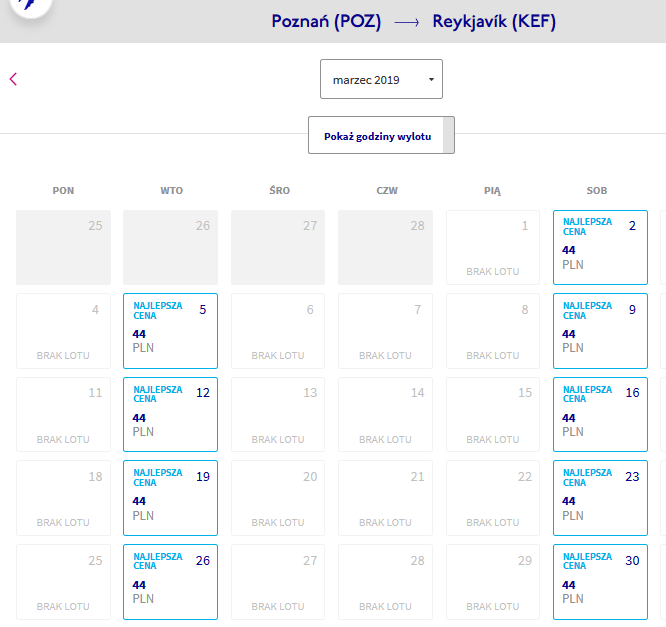Select Tuesday 5 March at 44 PLN
This screenshot has width=666, height=627.
(170, 331)
